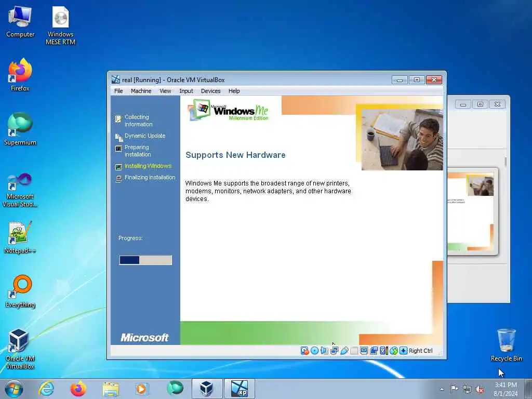Open Windows Explorer from the taskbar

click(x=111, y=389)
